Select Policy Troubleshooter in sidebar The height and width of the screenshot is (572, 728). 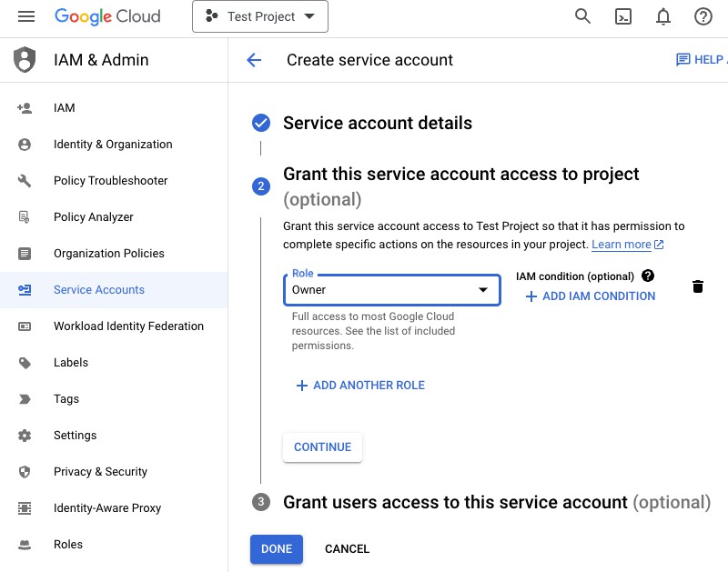(110, 180)
